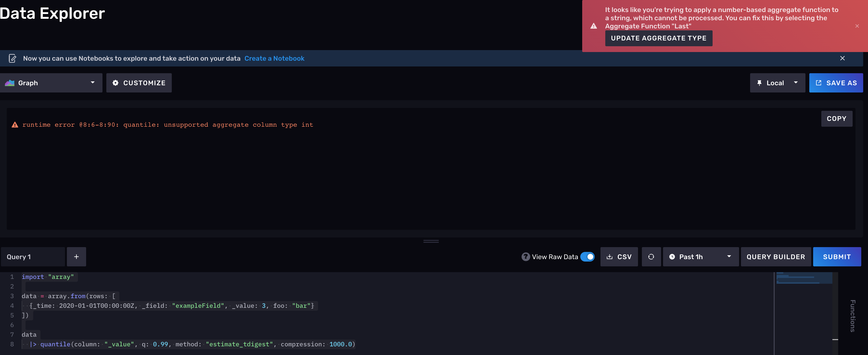Dismiss the red aggregate error notification

pos(857,26)
